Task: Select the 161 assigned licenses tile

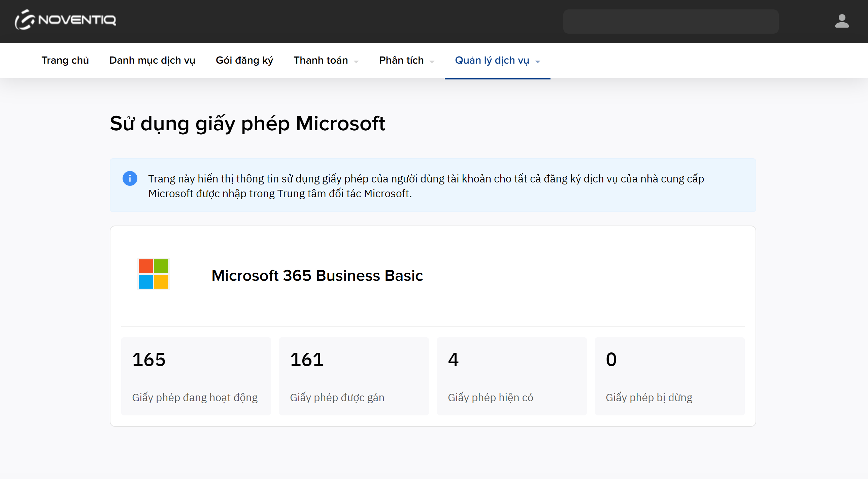Action: 354,376
